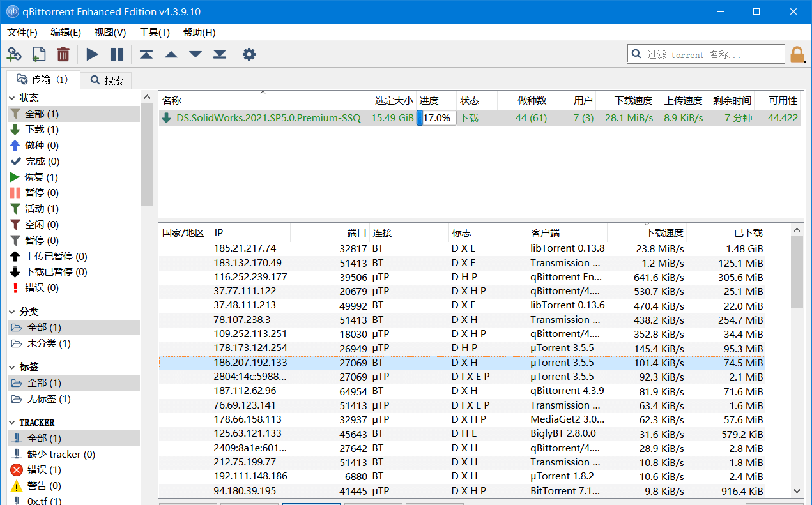Click the delete torrent trash icon
This screenshot has height=505, width=812.
[x=63, y=54]
